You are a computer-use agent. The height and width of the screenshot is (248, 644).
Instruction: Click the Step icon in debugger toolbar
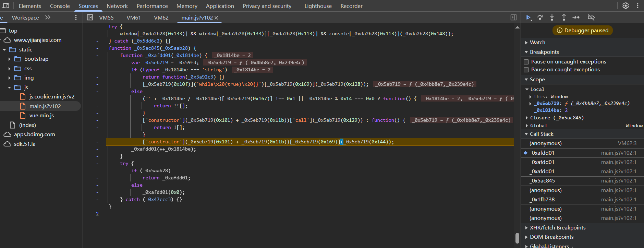tap(576, 17)
